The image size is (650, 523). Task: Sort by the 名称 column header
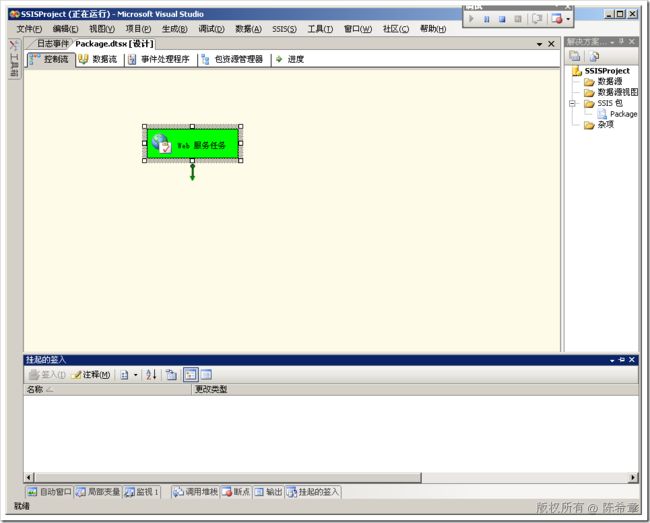(108, 390)
